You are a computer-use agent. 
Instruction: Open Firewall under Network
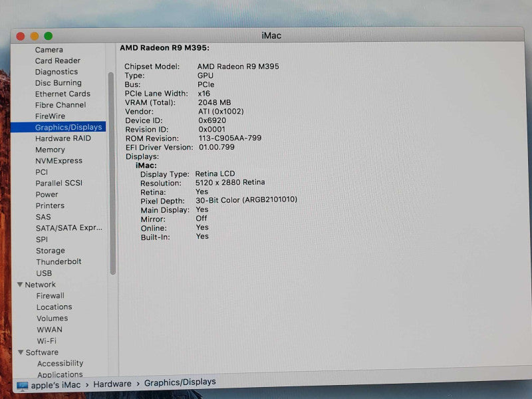(x=51, y=296)
